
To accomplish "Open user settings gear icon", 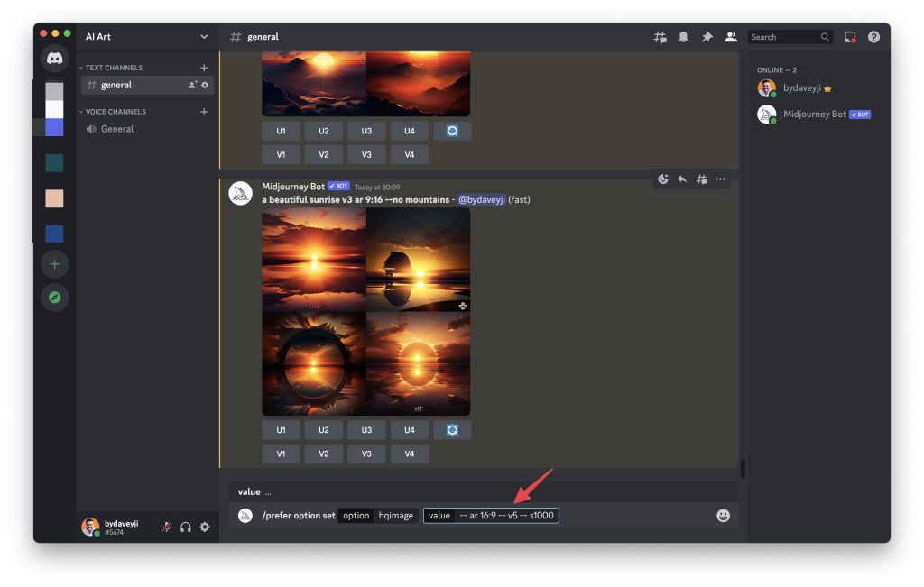I will click(205, 527).
